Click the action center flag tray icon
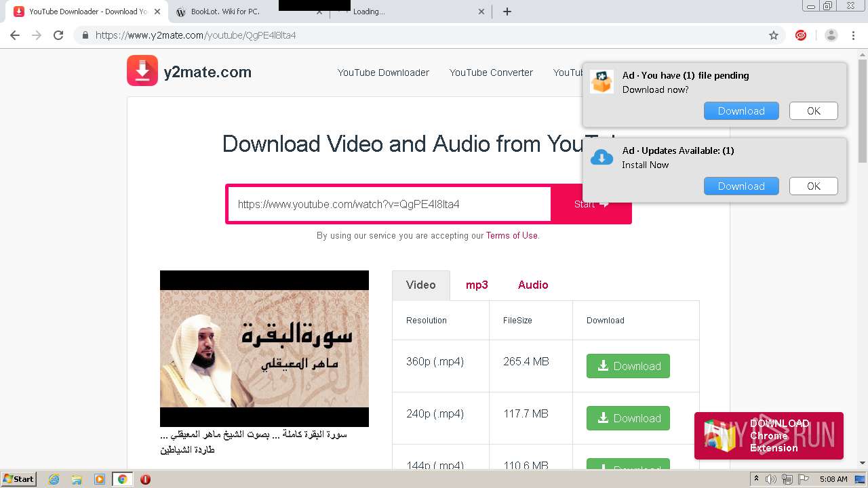Image resolution: width=868 pixels, height=488 pixels. pyautogui.click(x=802, y=479)
